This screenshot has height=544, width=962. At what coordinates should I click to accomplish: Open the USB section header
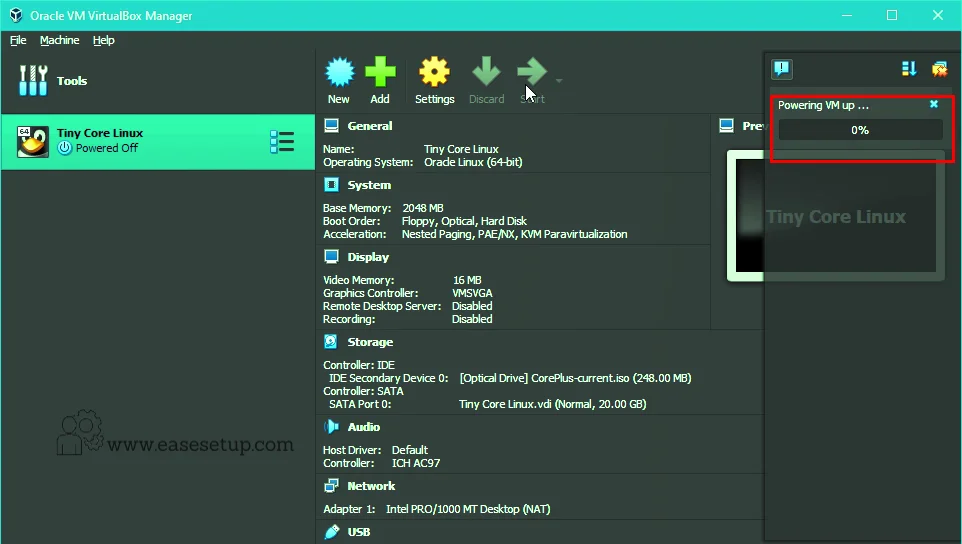[x=359, y=532]
